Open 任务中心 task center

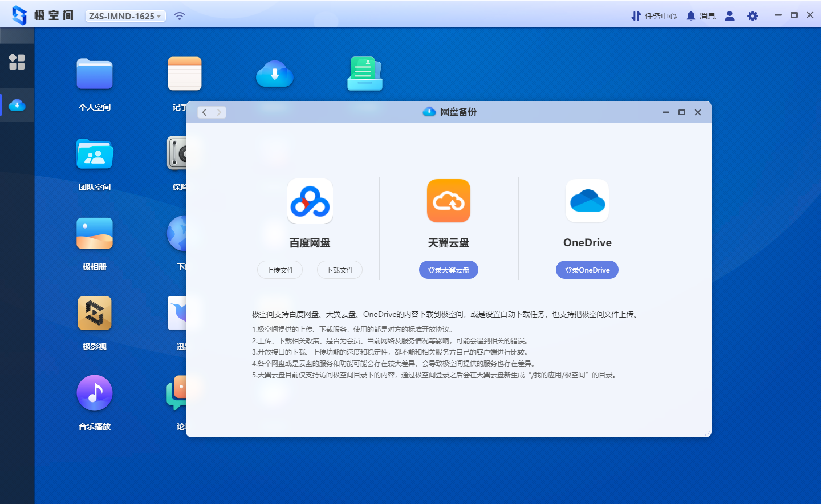(654, 16)
